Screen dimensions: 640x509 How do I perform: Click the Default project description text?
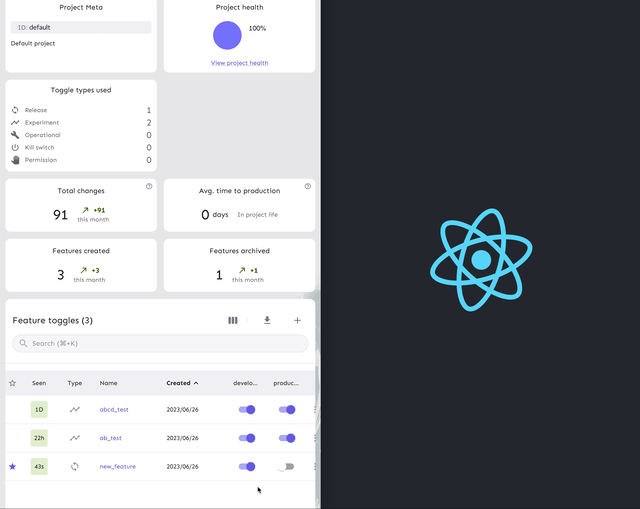33,43
